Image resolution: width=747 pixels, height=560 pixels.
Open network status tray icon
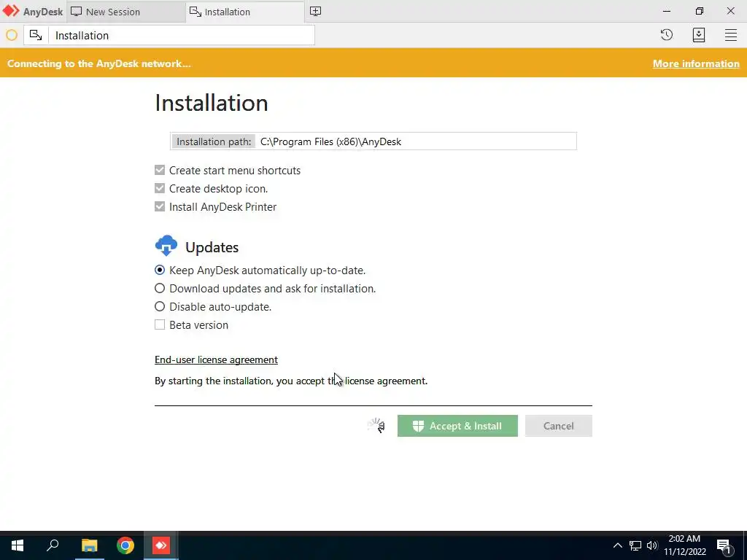[x=635, y=545]
